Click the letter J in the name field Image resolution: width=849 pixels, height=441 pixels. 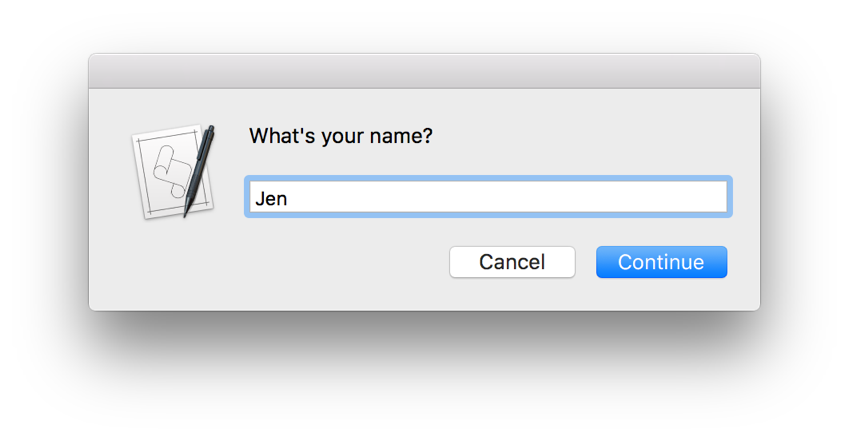point(260,199)
